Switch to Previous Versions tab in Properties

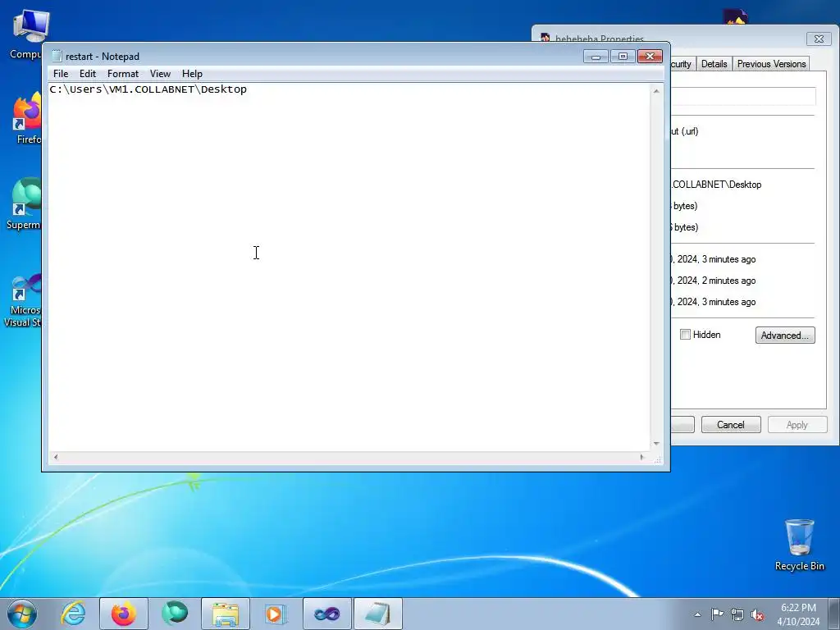click(771, 64)
